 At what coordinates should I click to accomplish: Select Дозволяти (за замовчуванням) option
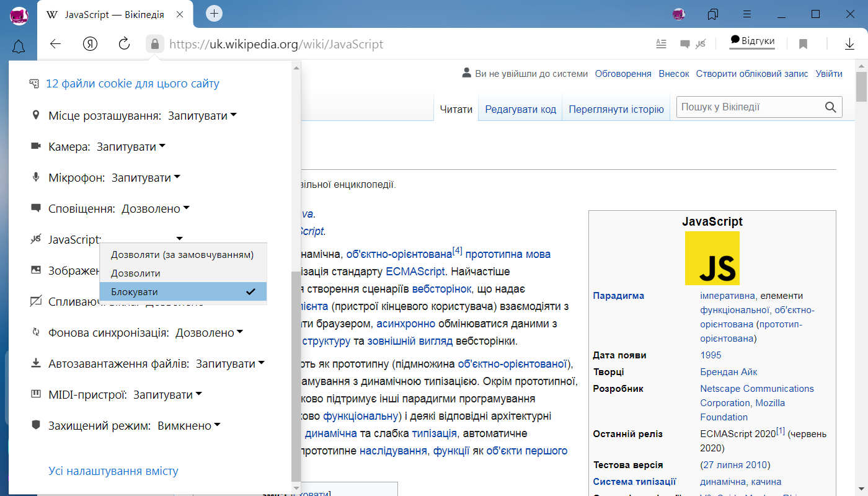coord(183,255)
